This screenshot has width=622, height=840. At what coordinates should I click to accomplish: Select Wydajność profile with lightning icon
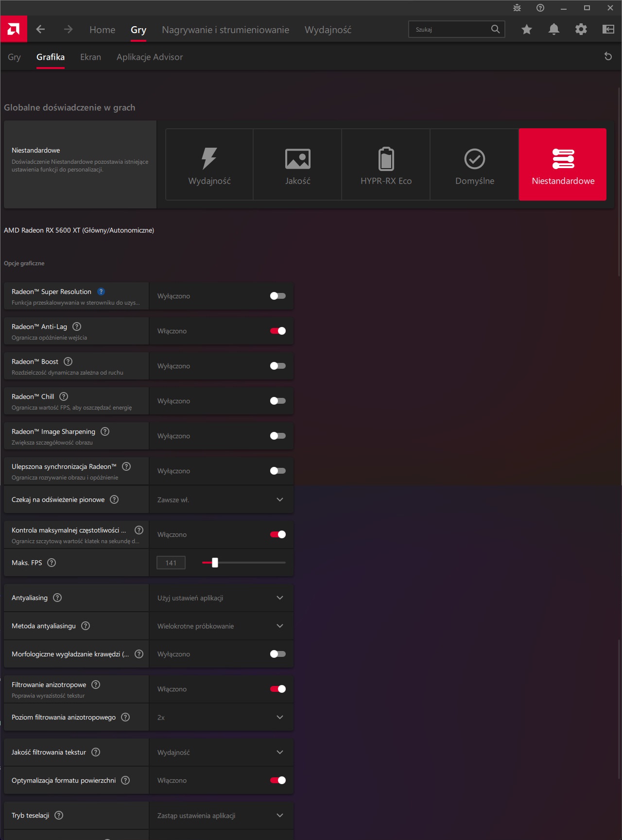point(209,164)
